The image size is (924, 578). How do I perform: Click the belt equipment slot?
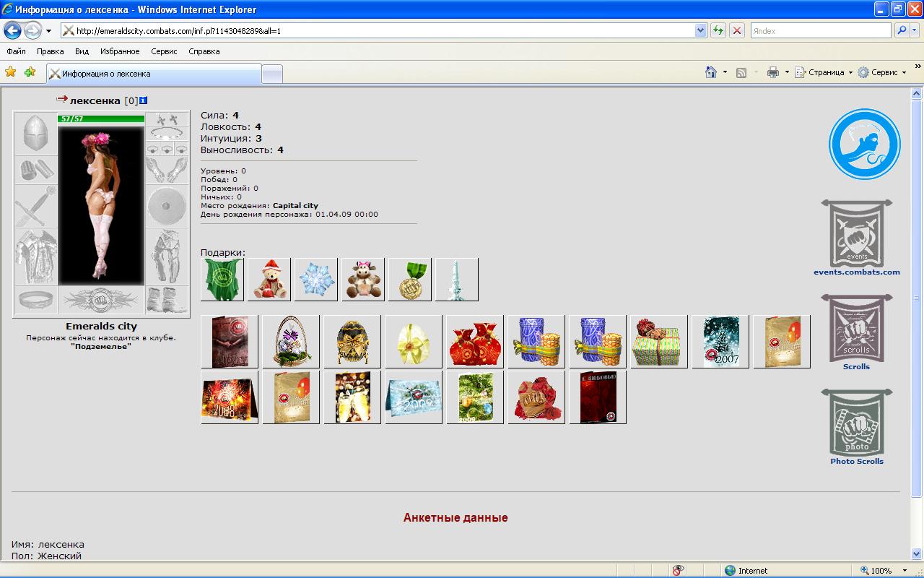(x=35, y=300)
